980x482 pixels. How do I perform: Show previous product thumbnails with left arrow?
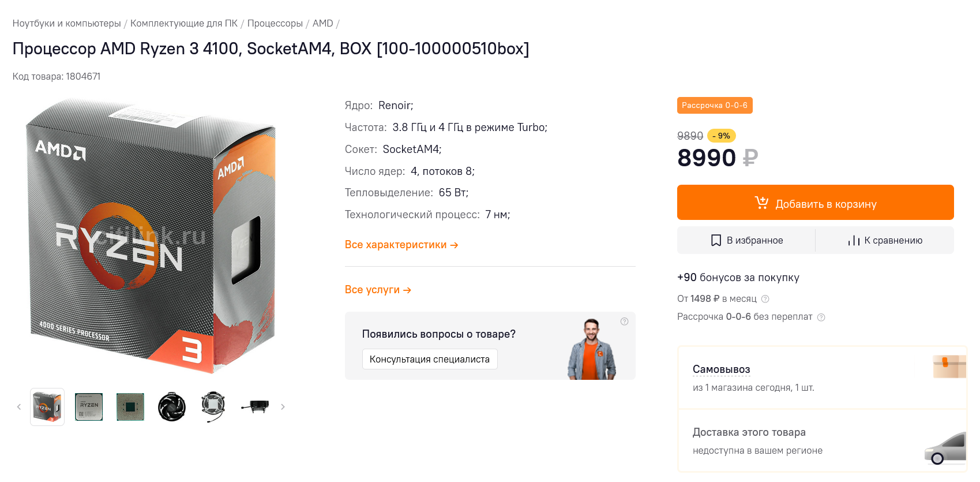coord(19,407)
